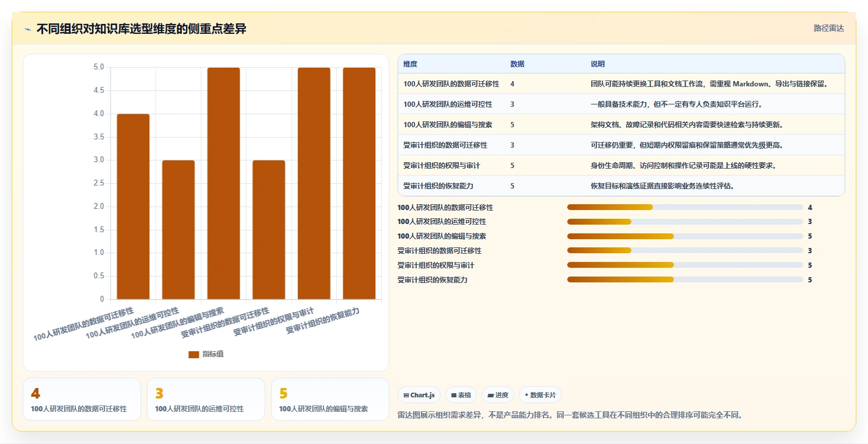Click the chart bar for 受审计组织的恢复能力
The image size is (868, 444).
pos(359,184)
